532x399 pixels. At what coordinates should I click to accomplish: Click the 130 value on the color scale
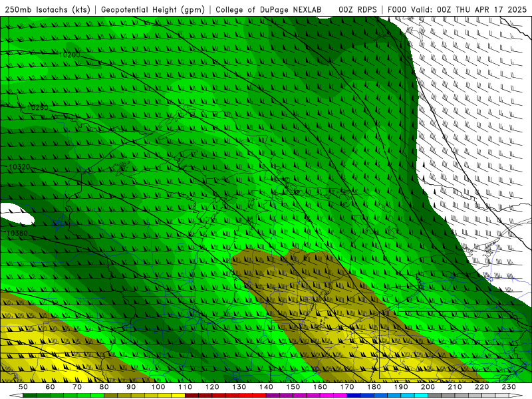pyautogui.click(x=239, y=387)
